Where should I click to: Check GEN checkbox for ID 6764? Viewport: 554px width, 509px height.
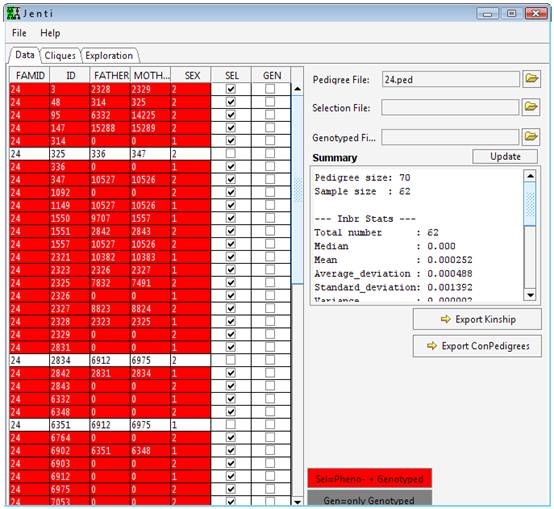point(270,438)
